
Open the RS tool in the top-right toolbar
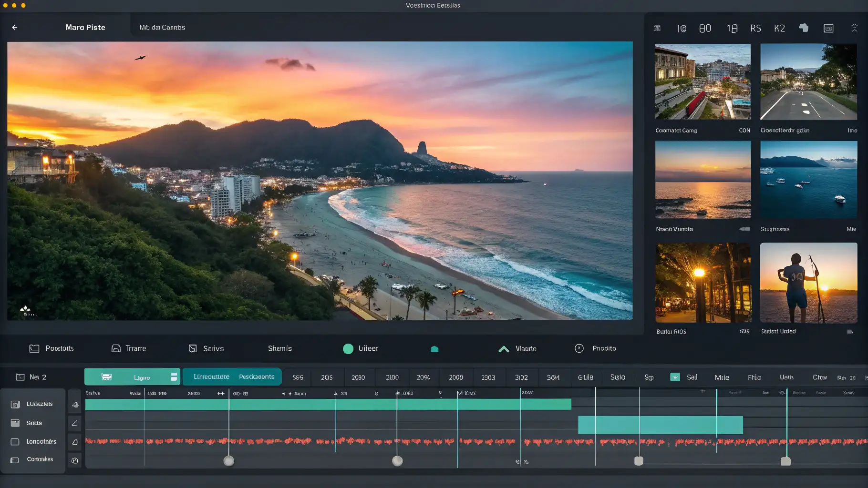point(755,28)
